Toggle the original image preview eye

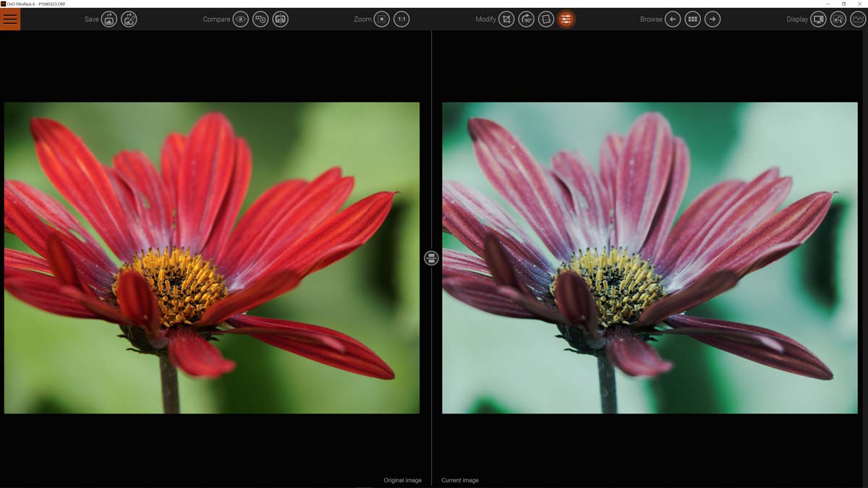coord(241,19)
